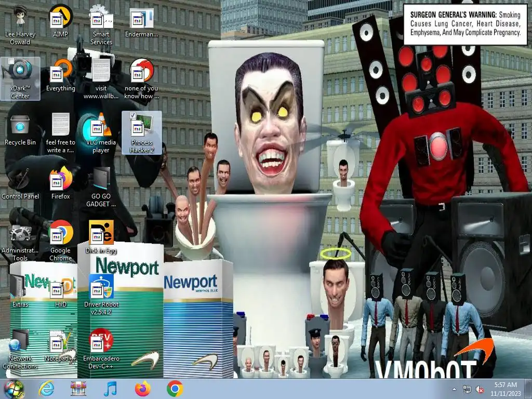Open the Smart Services shortcut

point(101,25)
